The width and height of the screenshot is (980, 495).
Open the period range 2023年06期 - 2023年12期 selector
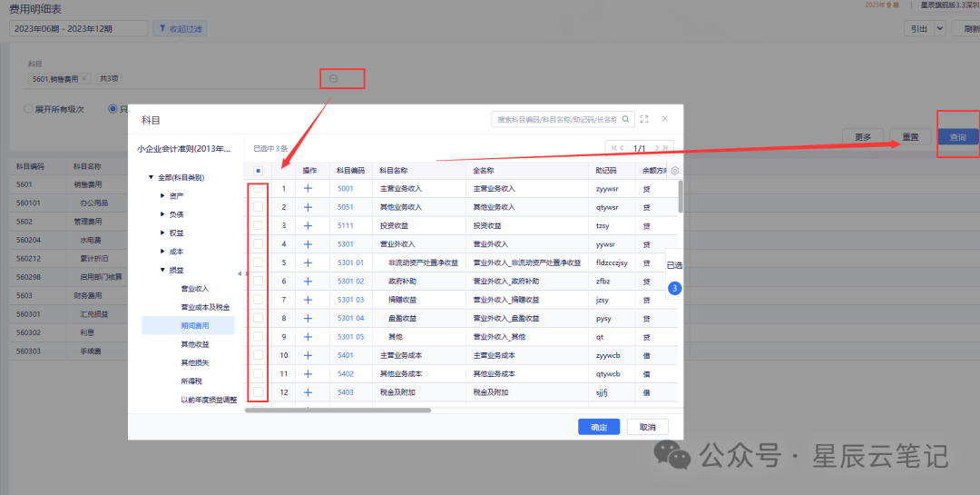coord(79,29)
